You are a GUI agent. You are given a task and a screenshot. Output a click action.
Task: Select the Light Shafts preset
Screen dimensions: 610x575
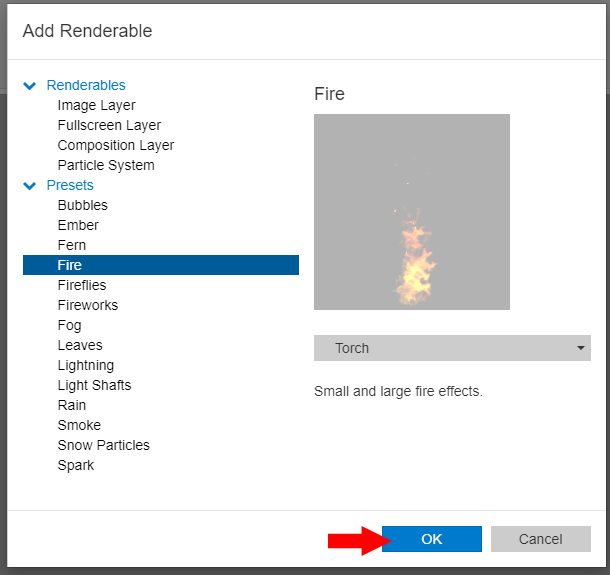[94, 385]
